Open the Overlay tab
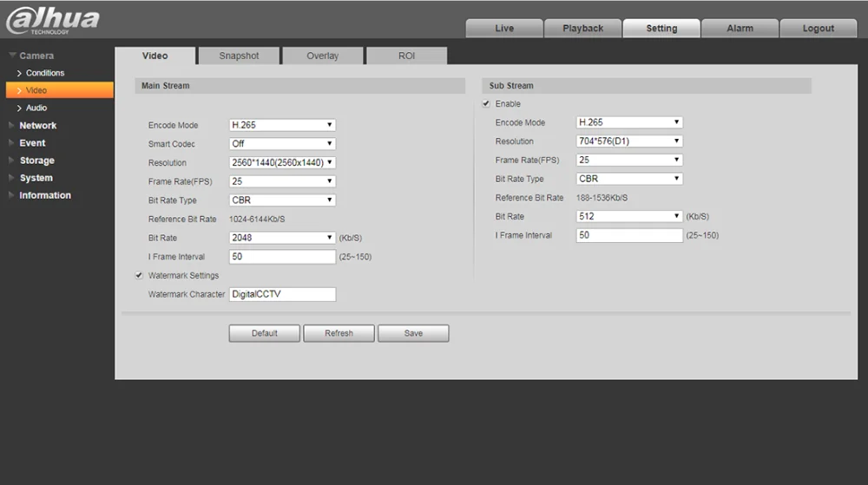 [x=323, y=56]
